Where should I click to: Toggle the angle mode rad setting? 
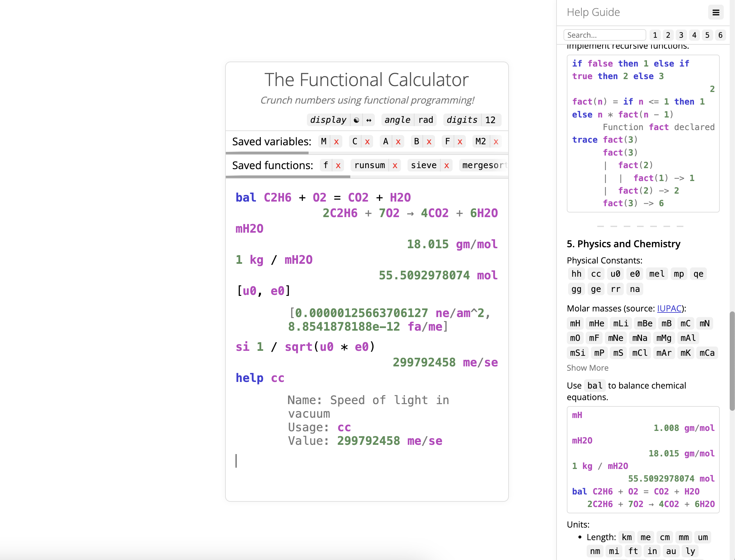pyautogui.click(x=425, y=120)
